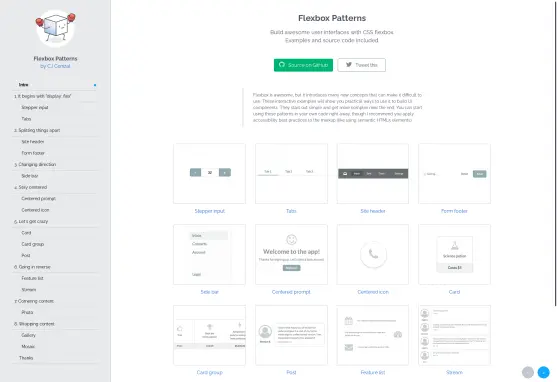Click the phone icon in Centered icon preview

point(373,254)
